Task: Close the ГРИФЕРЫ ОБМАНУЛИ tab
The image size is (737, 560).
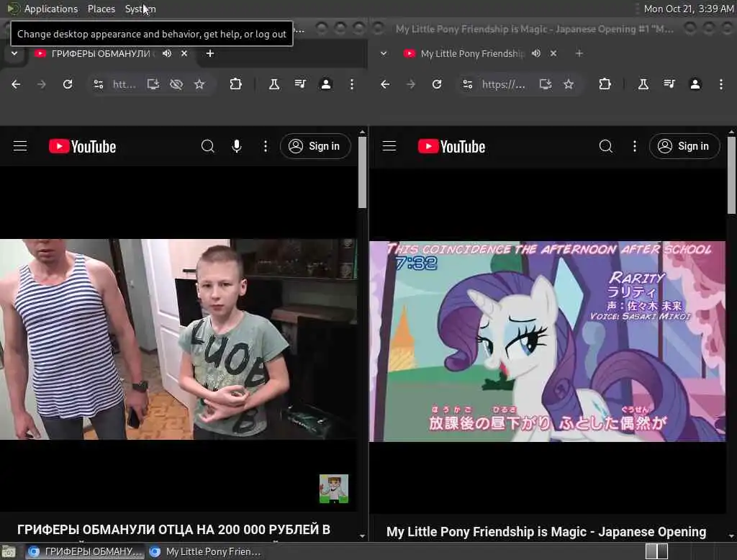Action: tap(184, 53)
